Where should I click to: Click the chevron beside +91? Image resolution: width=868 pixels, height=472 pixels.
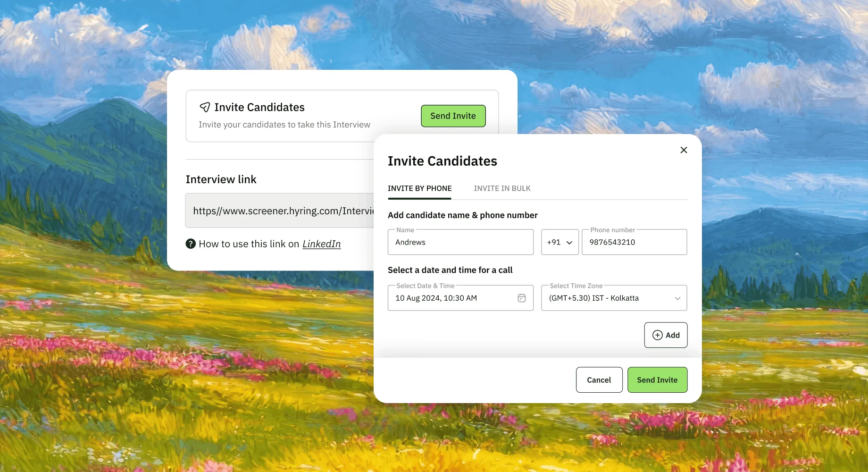coord(569,243)
